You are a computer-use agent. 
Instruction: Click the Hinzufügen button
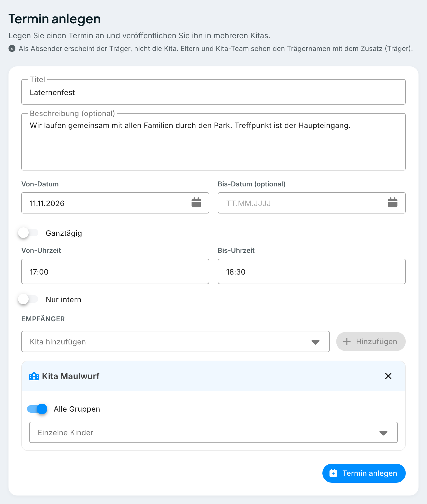[371, 341]
